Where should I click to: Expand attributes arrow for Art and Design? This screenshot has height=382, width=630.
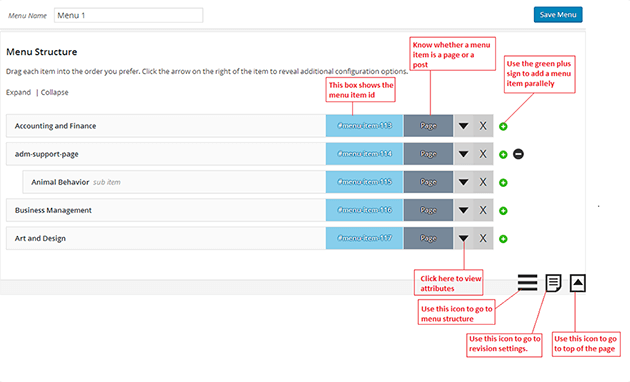463,239
